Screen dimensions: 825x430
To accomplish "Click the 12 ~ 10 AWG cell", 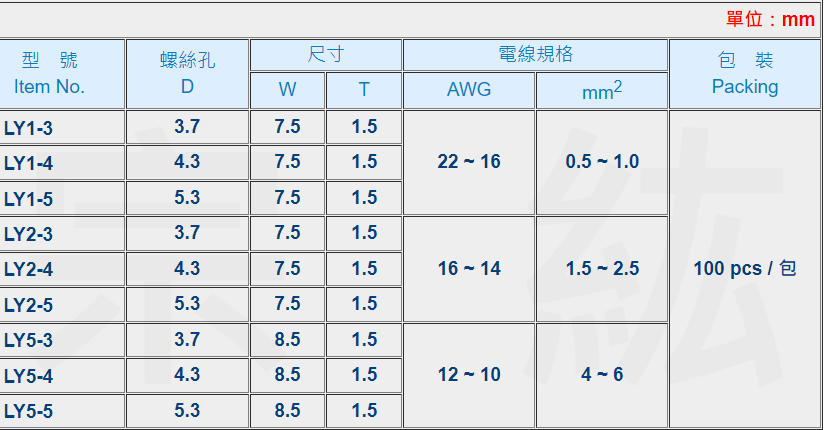I will click(469, 375).
